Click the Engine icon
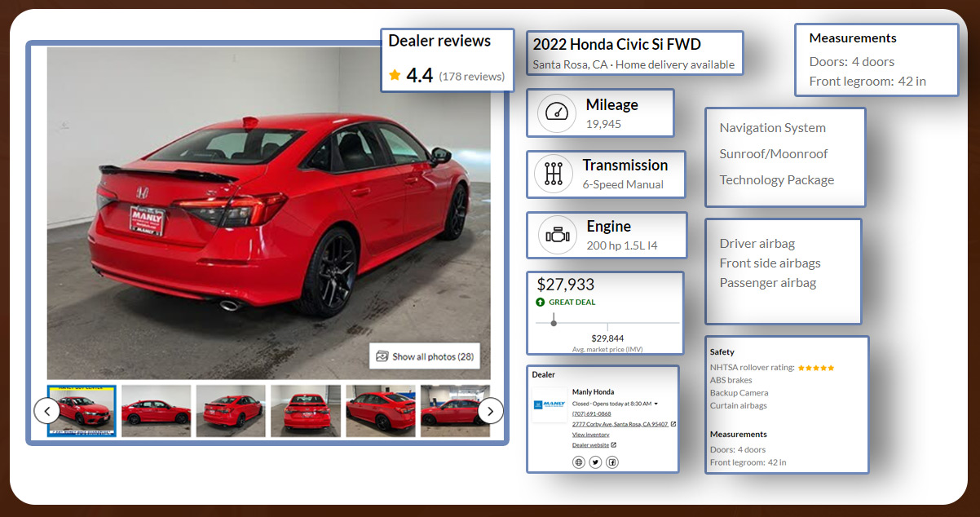The image size is (980, 517). point(558,235)
